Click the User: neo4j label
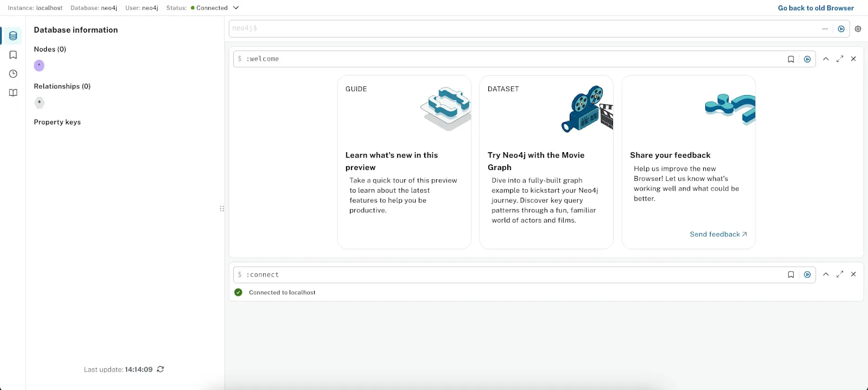This screenshot has height=390, width=868. click(142, 8)
